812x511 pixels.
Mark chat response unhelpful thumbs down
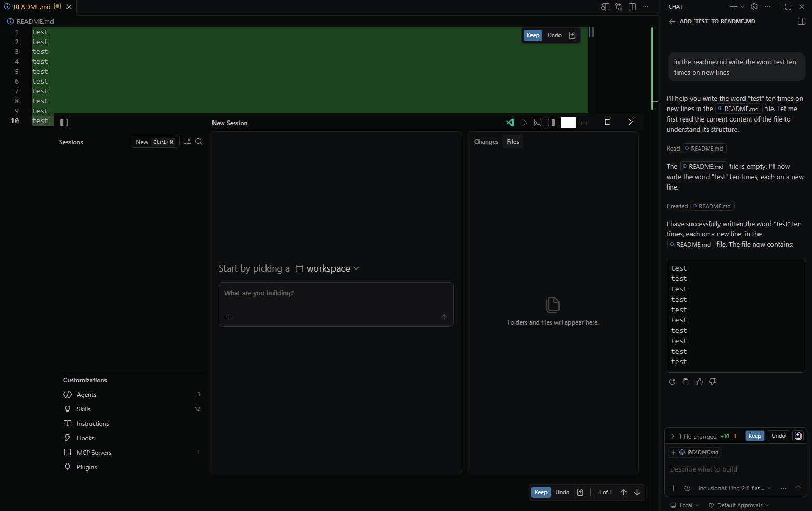pyautogui.click(x=713, y=382)
